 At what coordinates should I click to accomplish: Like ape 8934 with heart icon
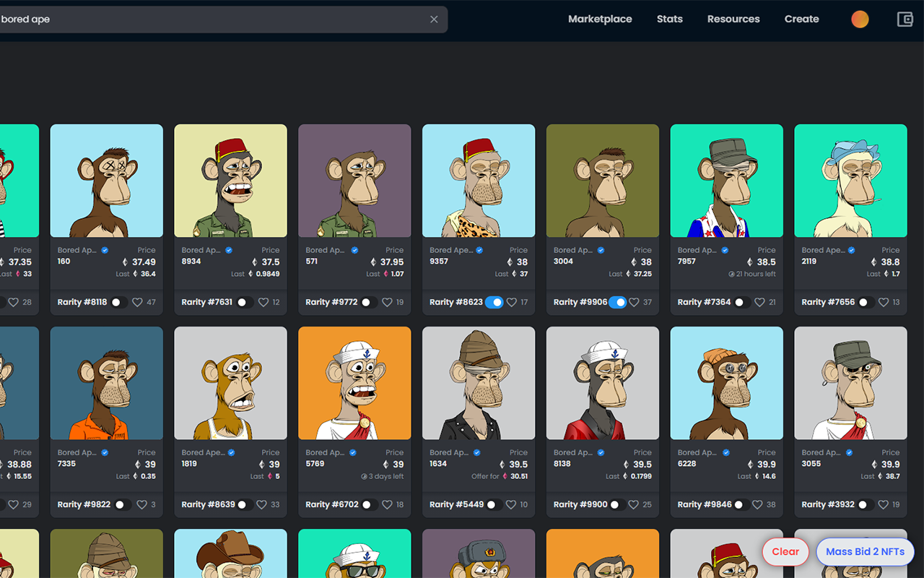point(263,302)
